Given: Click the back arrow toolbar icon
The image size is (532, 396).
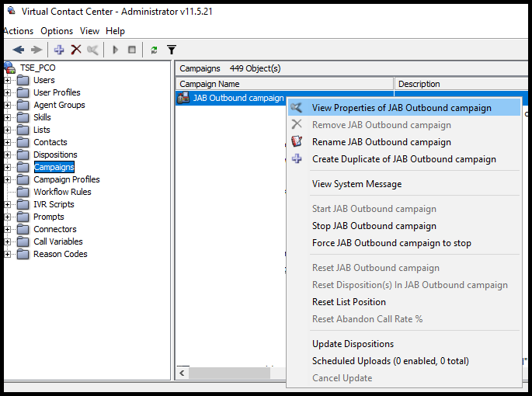Looking at the screenshot, I should [x=19, y=50].
